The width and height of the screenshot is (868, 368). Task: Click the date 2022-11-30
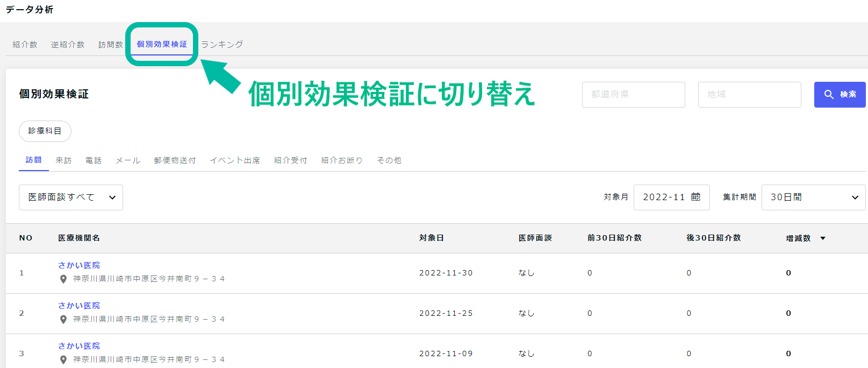tap(446, 273)
